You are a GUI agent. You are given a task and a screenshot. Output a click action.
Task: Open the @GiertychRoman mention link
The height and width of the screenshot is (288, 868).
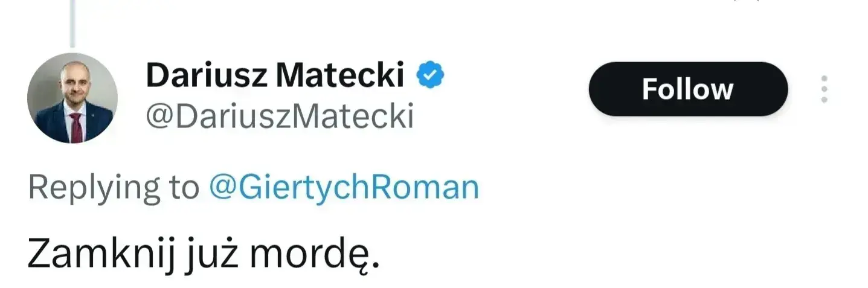[344, 187]
